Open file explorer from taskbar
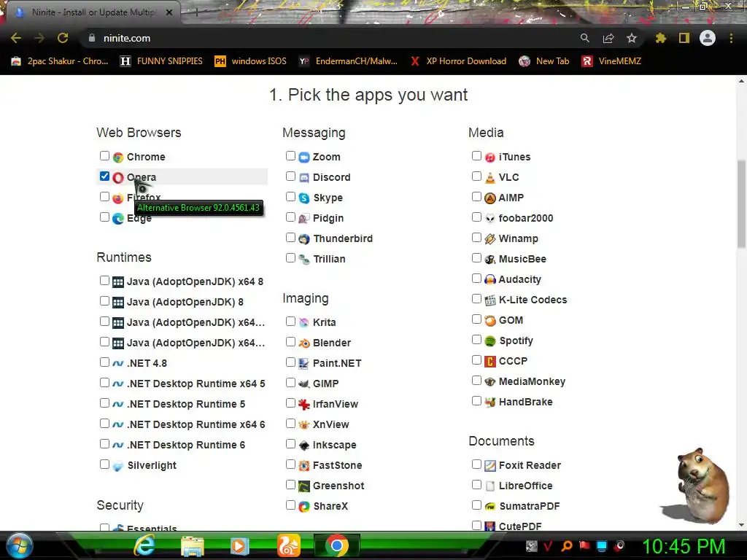 coord(193,545)
